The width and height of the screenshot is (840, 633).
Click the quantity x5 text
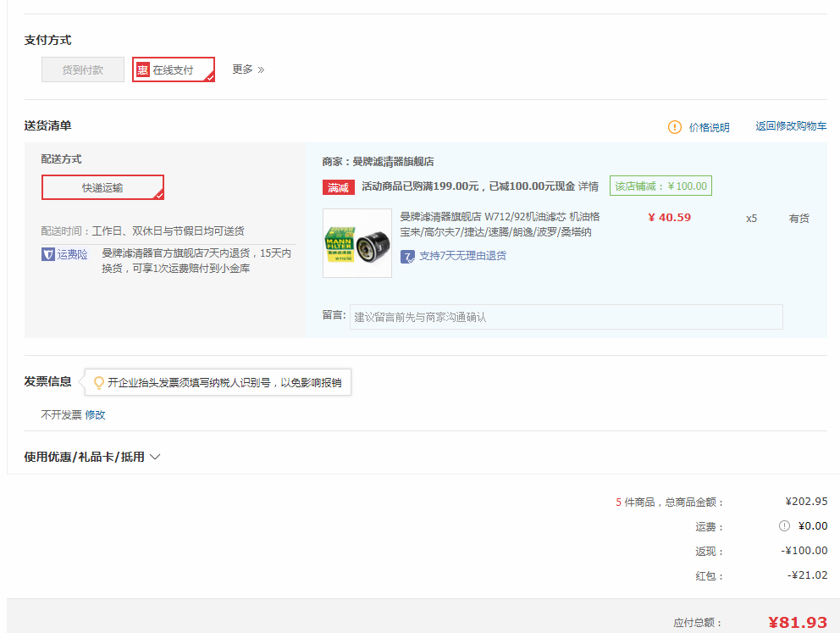click(751, 219)
